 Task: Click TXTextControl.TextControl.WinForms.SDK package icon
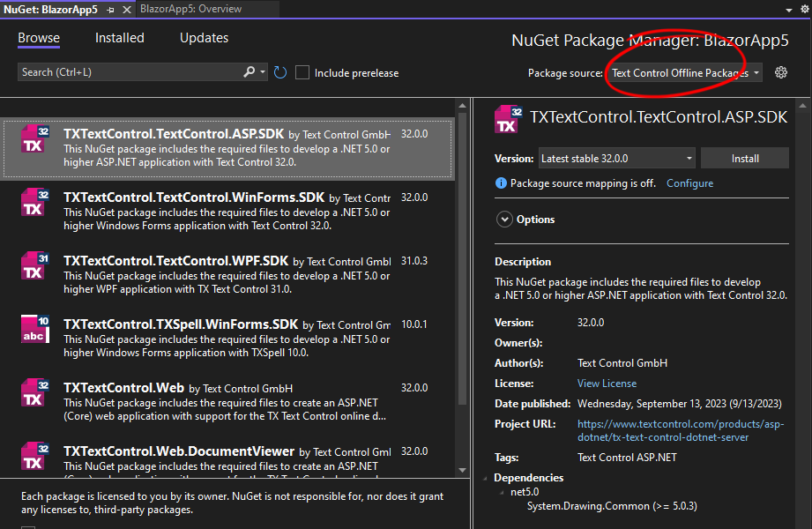tap(35, 202)
